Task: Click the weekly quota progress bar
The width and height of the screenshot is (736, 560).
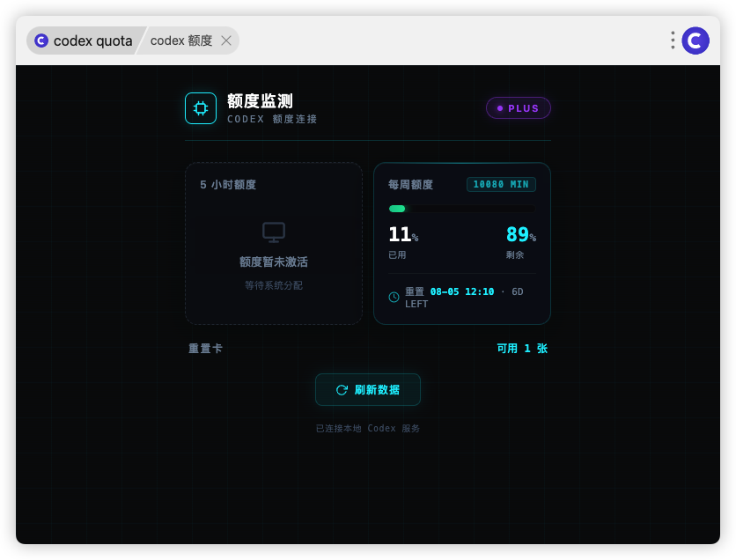Action: pyautogui.click(x=462, y=209)
